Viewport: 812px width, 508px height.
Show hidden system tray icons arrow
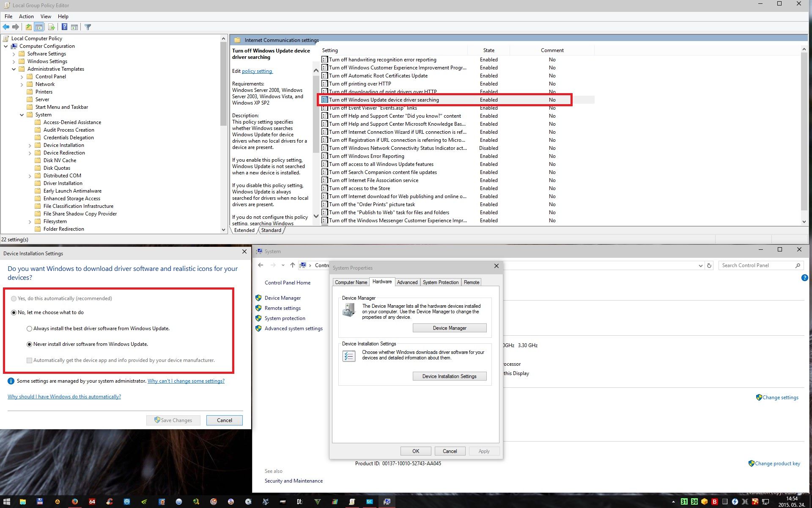(x=673, y=502)
